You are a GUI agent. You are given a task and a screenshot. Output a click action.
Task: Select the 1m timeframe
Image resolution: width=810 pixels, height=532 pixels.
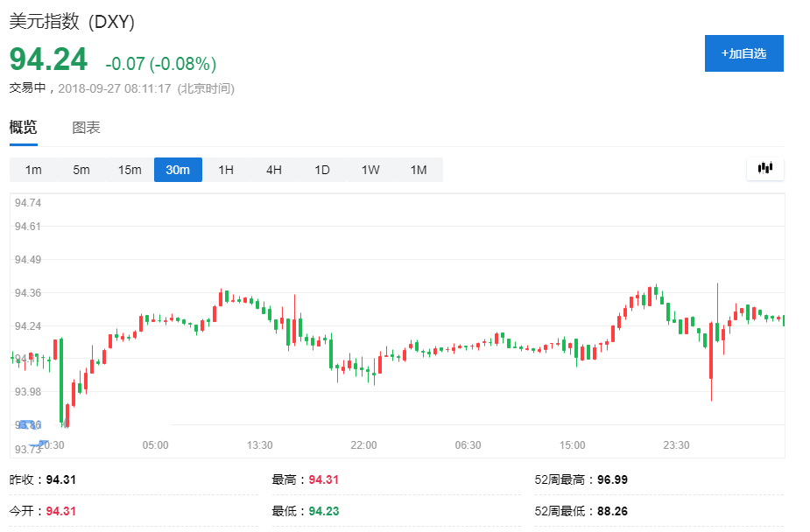pos(32,170)
